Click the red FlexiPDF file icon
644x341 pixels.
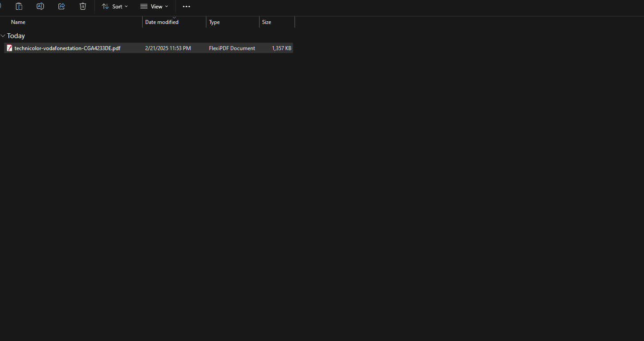[9, 48]
